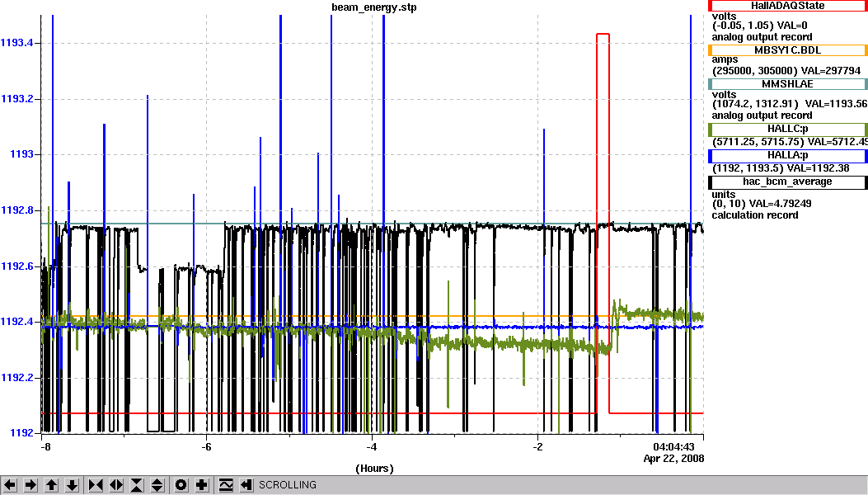
Task: Pan the graph left with the left arrow
Action: 10,485
